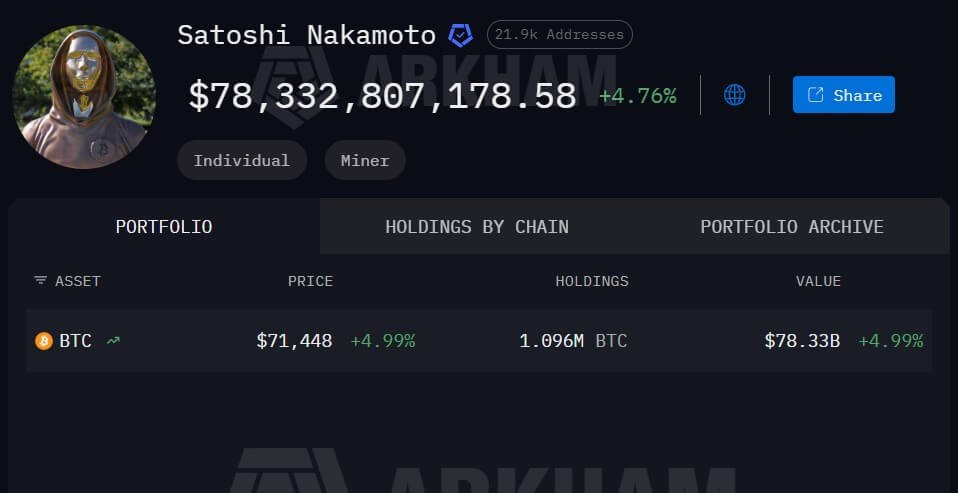The height and width of the screenshot is (493, 958).
Task: Select the Individual tag
Action: [241, 160]
